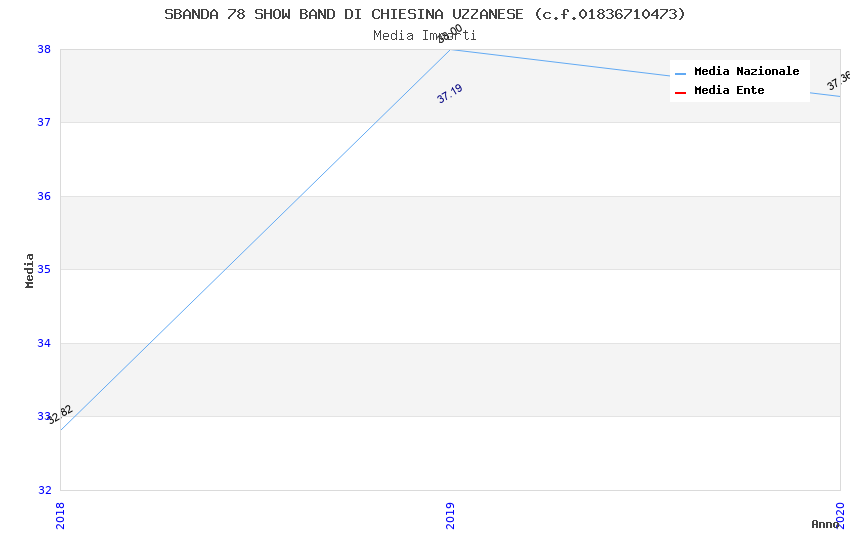This screenshot has height=550, width=850.
Task: Click the 37.19 data label
Action: click(450, 93)
